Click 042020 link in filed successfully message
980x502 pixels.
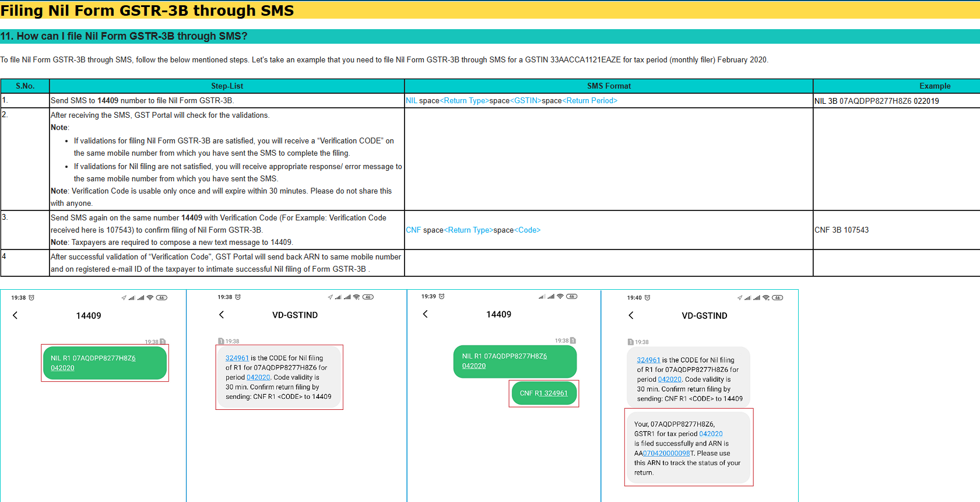[x=711, y=434]
